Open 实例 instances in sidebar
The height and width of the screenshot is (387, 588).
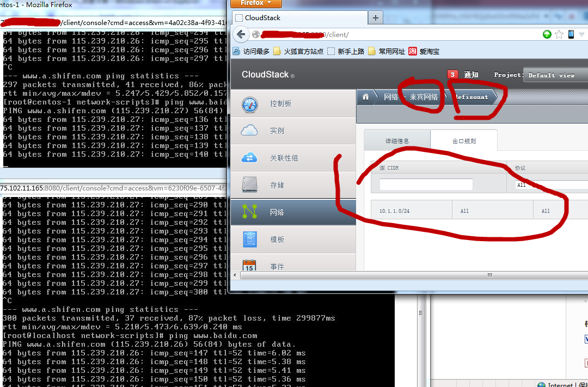click(293, 131)
